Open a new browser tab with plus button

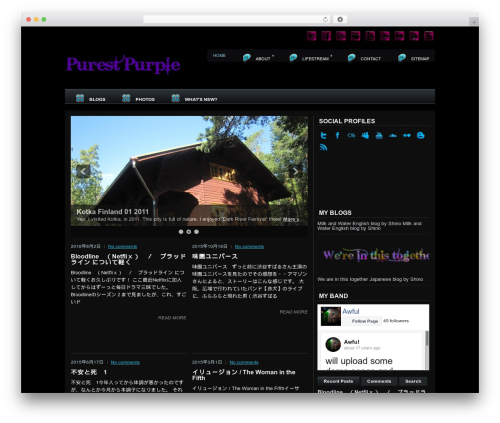[474, 22]
